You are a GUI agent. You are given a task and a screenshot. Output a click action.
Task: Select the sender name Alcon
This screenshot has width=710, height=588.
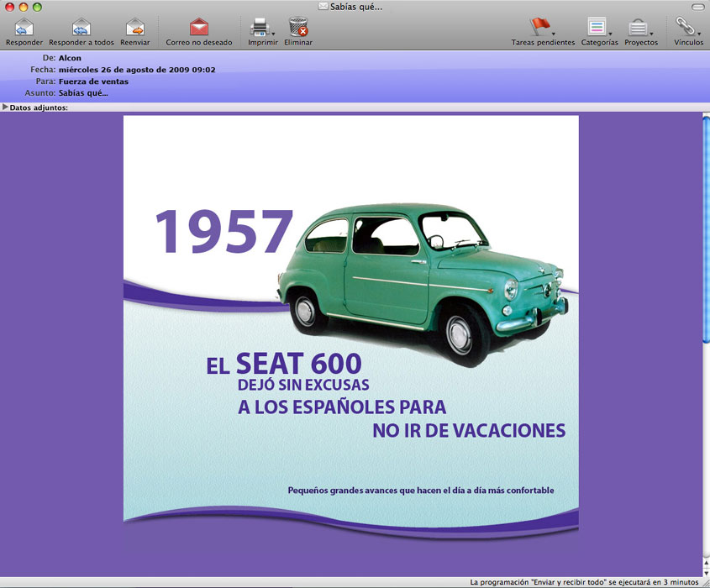[70, 58]
